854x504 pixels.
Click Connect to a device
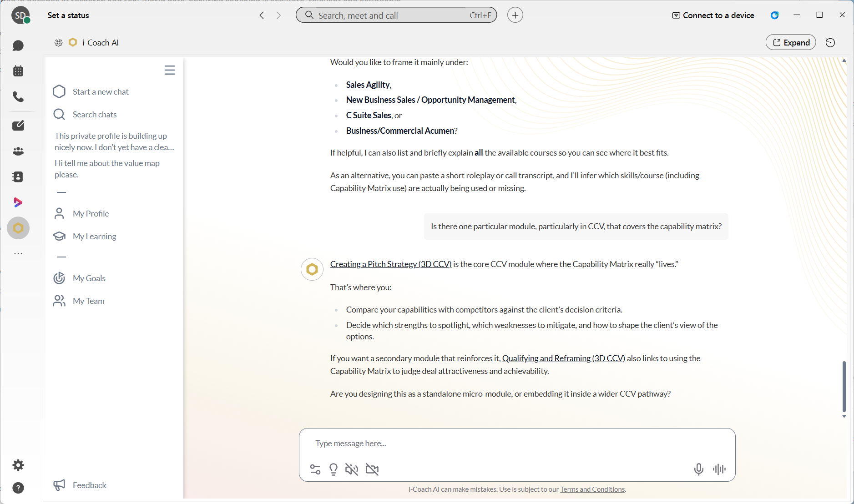pyautogui.click(x=713, y=15)
